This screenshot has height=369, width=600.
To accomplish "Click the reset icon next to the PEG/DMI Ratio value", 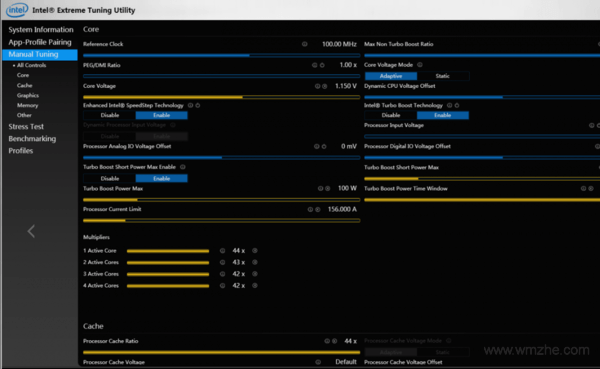I will [x=322, y=65].
